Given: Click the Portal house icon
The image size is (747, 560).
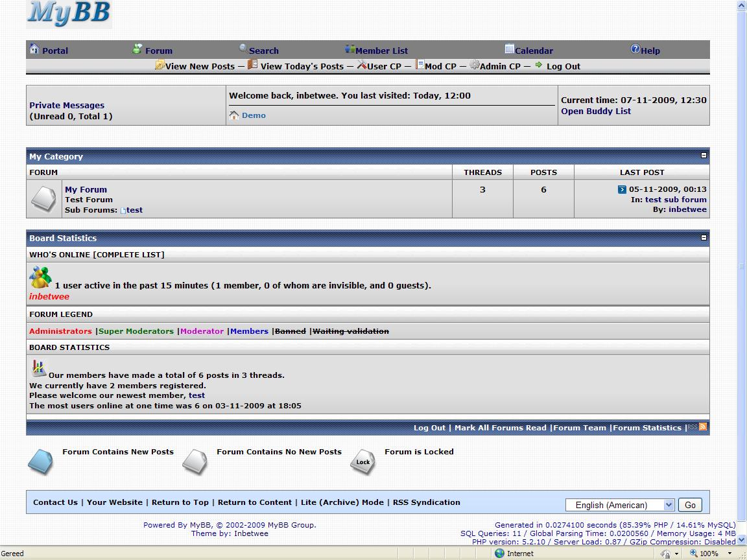Looking at the screenshot, I should pyautogui.click(x=34, y=49).
